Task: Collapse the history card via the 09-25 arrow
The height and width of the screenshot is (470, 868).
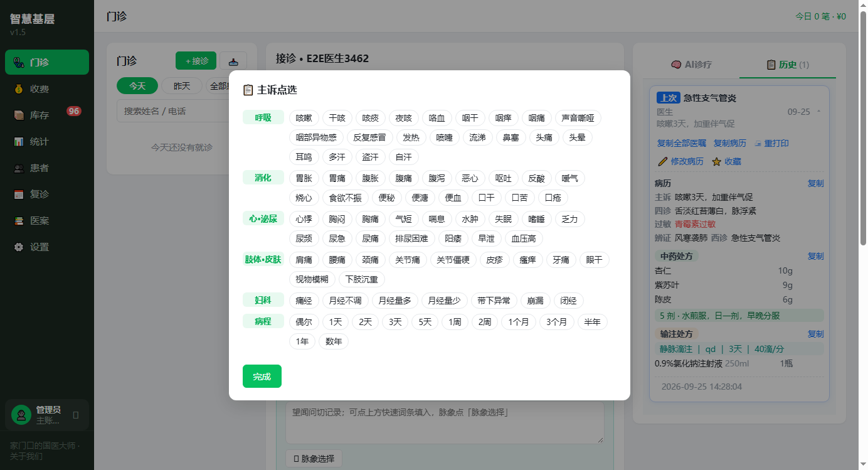Action: point(818,112)
